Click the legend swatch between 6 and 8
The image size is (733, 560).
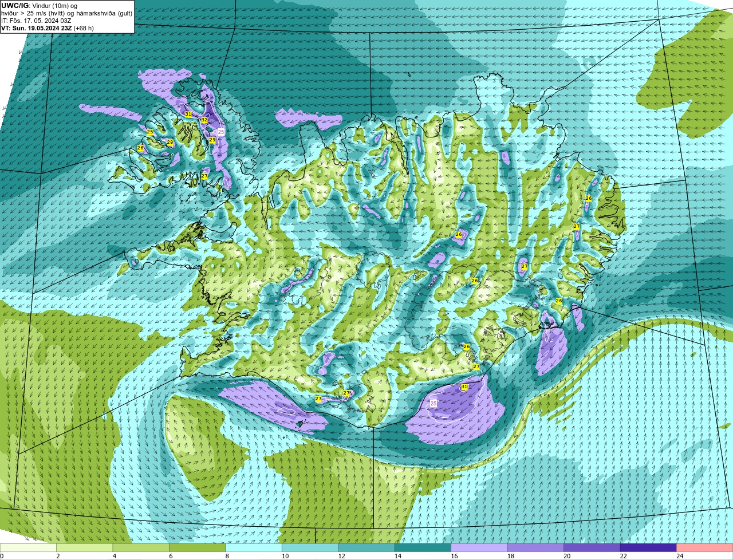click(x=198, y=548)
